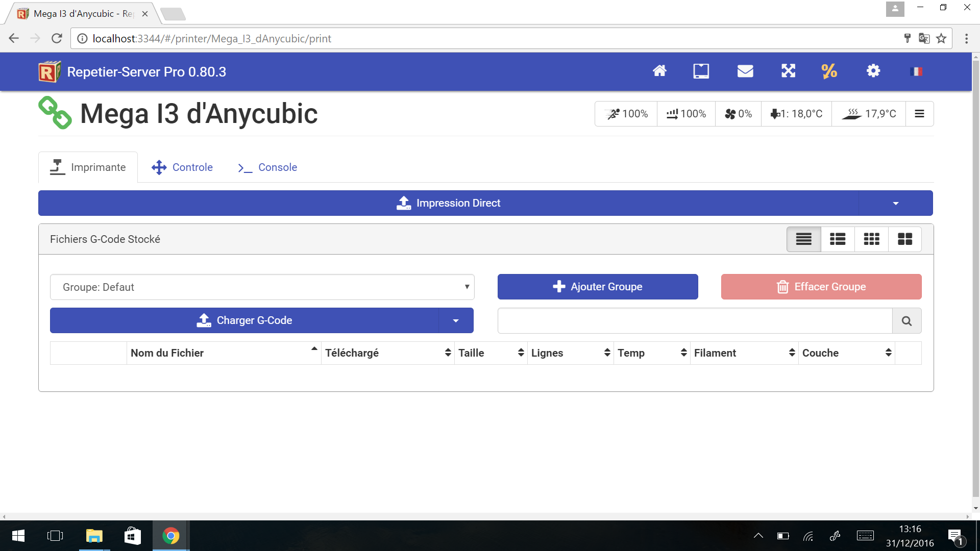Click the Repetier-Server logo
This screenshot has height=551, width=980.
tap(50, 72)
